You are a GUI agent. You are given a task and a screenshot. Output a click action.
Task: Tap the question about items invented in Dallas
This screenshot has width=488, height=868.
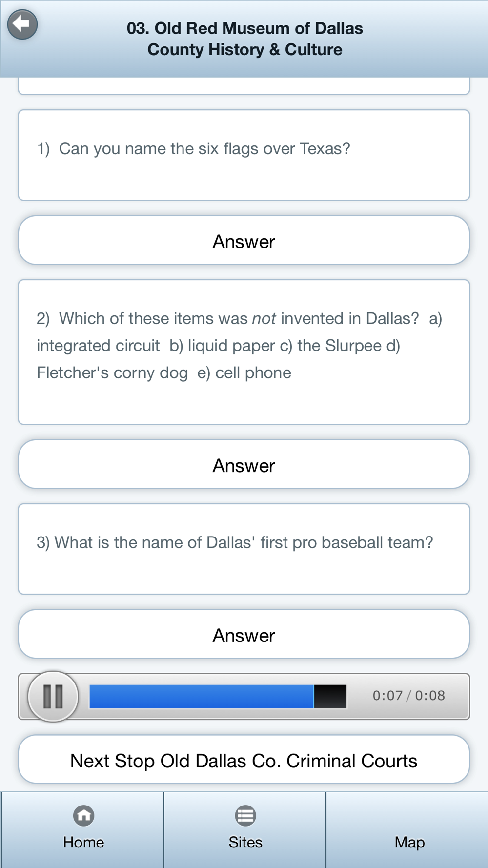[244, 352]
